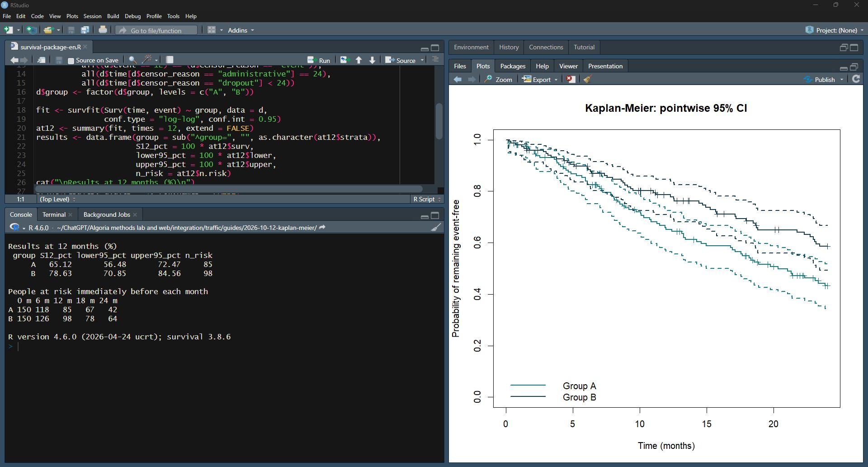Open the Source button dropdown arrow

(422, 60)
